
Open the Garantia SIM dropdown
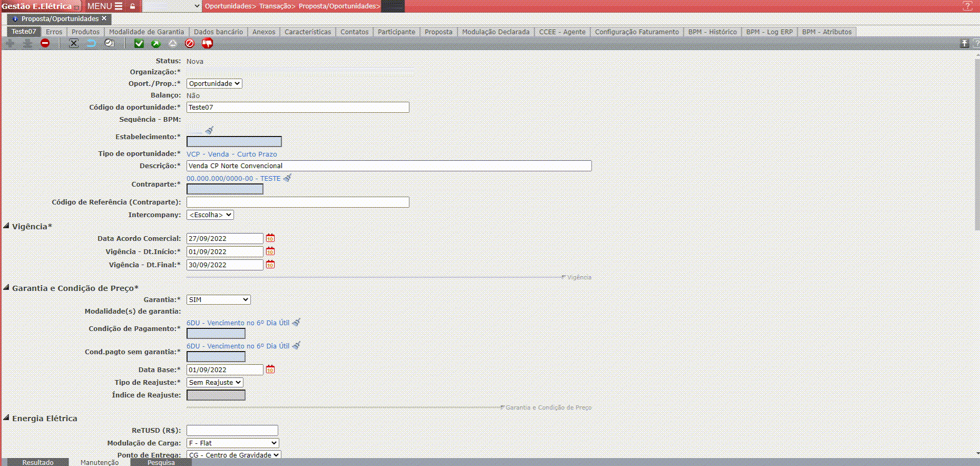coord(218,300)
